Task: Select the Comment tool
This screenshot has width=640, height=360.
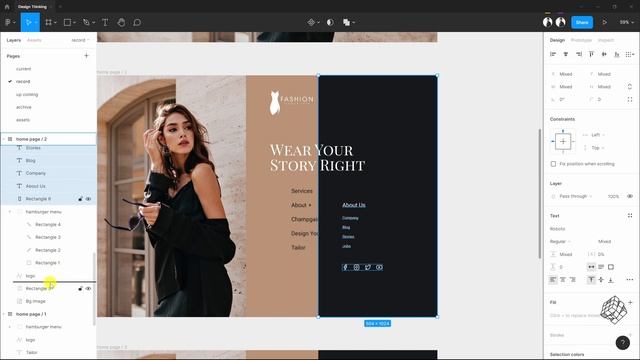Action: click(137, 22)
